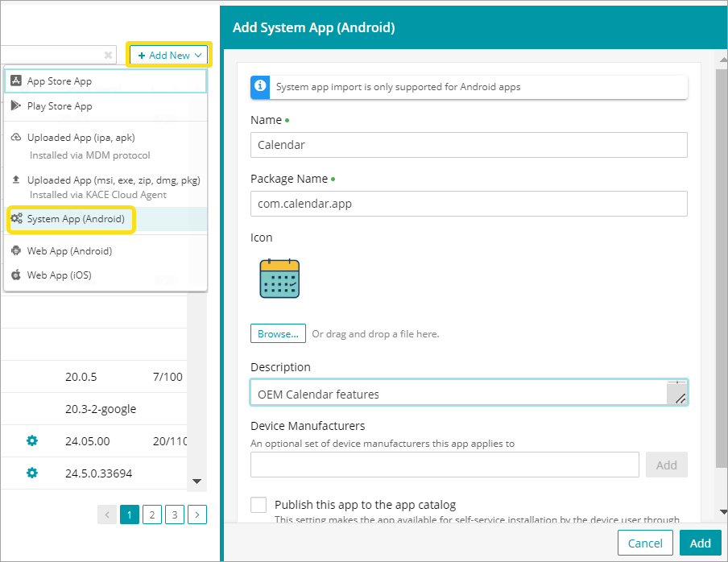The image size is (728, 562).
Task: Click the gear icon beside version 24.05.00
Action: pos(32,440)
